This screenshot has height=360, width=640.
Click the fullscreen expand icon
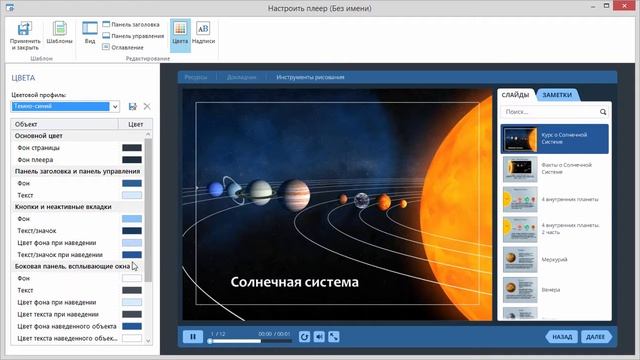click(x=334, y=337)
